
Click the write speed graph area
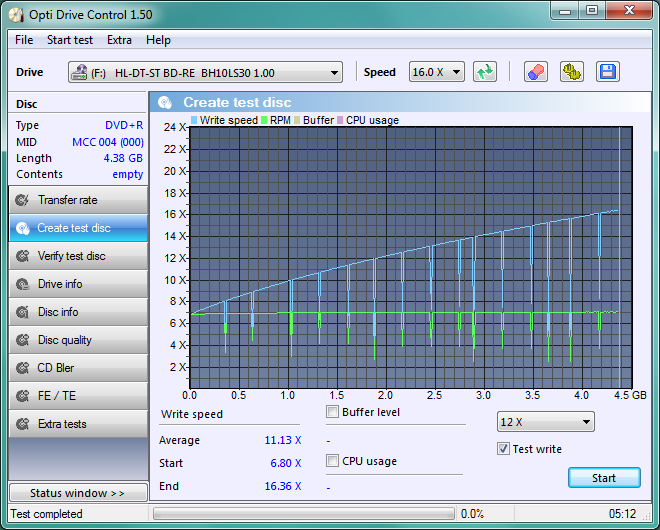411,257
